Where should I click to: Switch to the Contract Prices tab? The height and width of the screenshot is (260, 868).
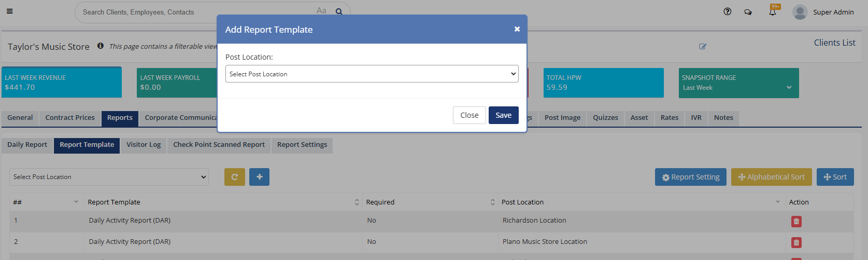click(x=70, y=118)
